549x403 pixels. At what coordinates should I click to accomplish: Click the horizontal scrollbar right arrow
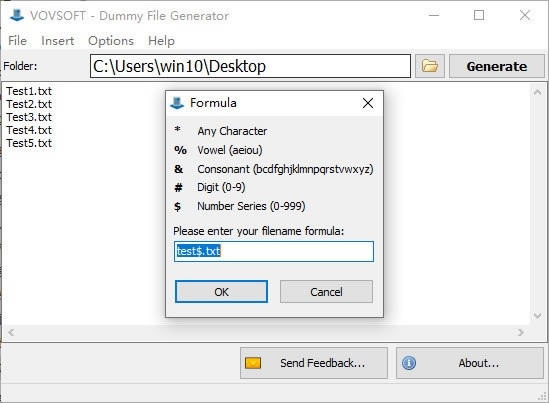click(521, 332)
